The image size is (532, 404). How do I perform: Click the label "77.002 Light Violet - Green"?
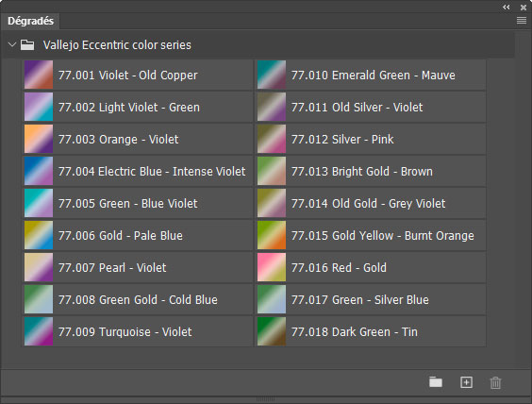point(129,108)
